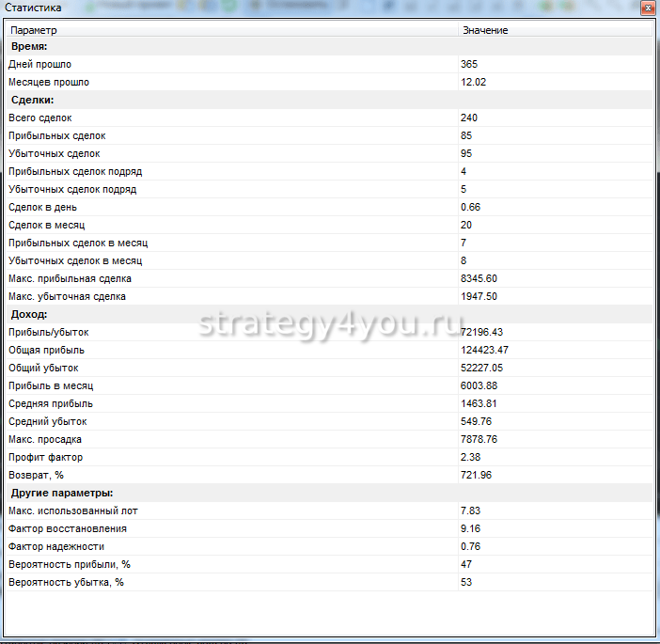Select the Вероятность прибыли, % row
Screen dimensions: 660x644
pos(69,564)
